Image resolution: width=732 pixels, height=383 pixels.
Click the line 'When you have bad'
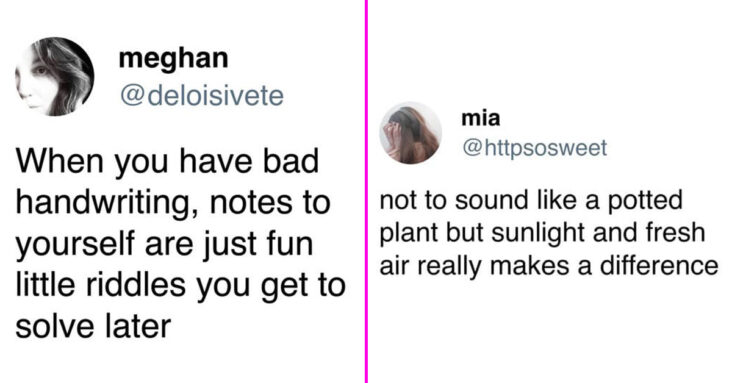[167, 161]
